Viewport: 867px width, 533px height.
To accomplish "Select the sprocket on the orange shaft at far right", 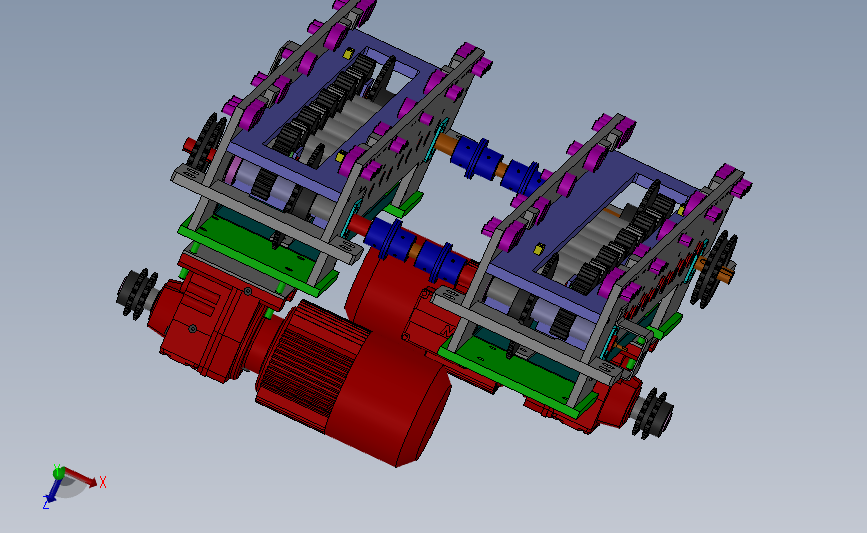I will (x=714, y=269).
